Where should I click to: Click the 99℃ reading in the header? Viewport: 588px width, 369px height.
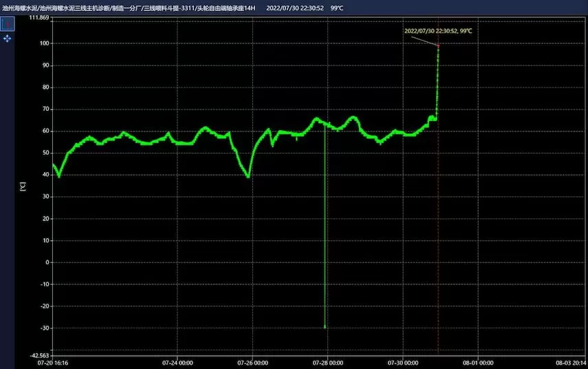pyautogui.click(x=338, y=8)
